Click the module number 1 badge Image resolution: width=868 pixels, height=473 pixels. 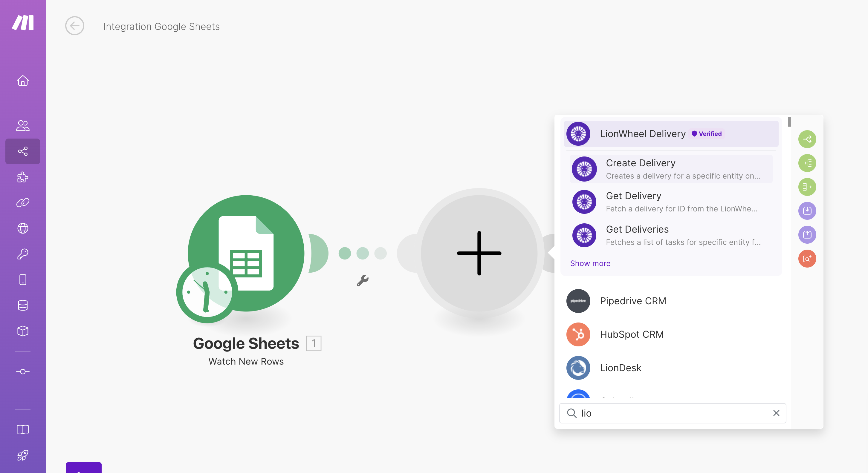click(x=313, y=343)
